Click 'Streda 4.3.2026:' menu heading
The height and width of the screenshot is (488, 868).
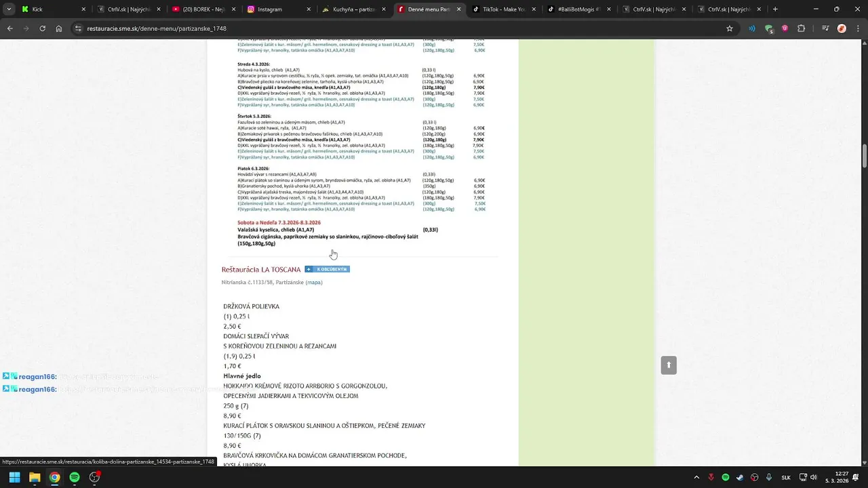click(254, 64)
